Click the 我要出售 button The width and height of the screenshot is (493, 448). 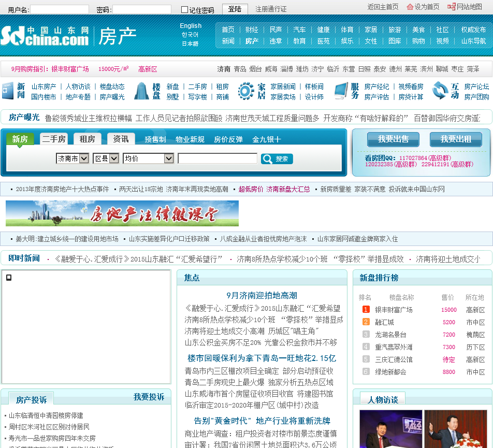coord(393,139)
